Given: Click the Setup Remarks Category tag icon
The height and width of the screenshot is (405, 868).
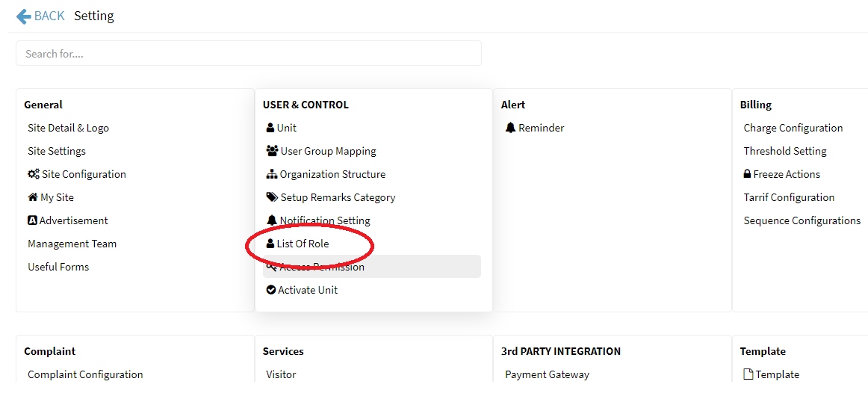Looking at the screenshot, I should (272, 197).
